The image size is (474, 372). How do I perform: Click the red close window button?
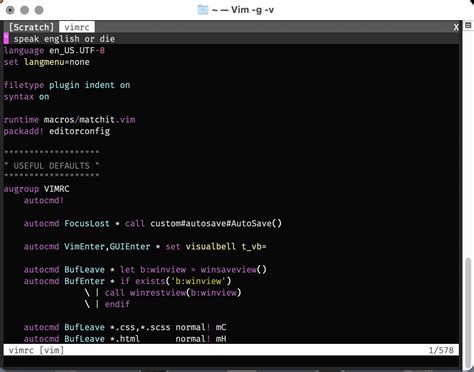(x=10, y=10)
